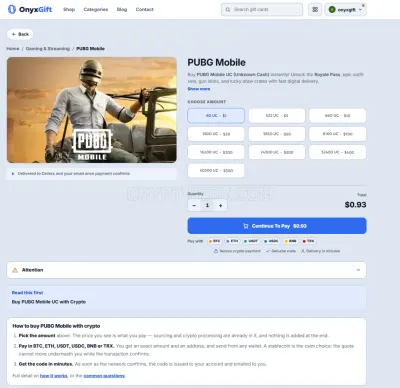The width and height of the screenshot is (400, 388).
Task: Select the $10 UC amount option
Action: (337, 116)
